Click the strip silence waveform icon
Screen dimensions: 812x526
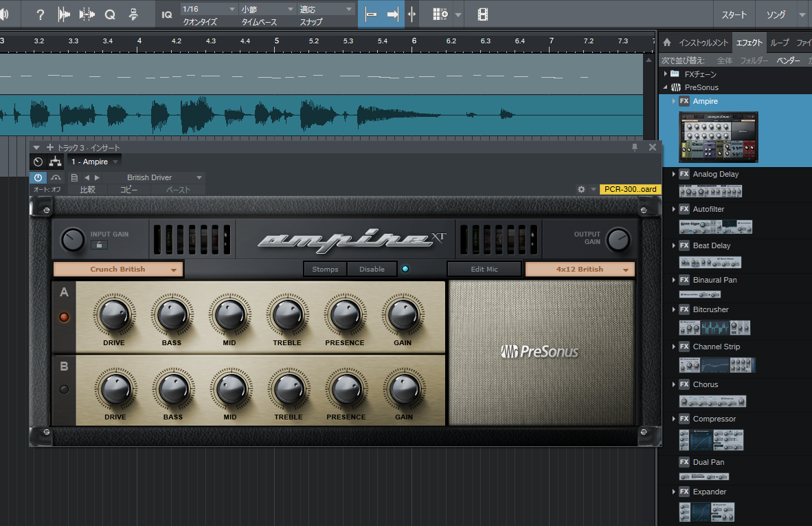click(x=64, y=14)
